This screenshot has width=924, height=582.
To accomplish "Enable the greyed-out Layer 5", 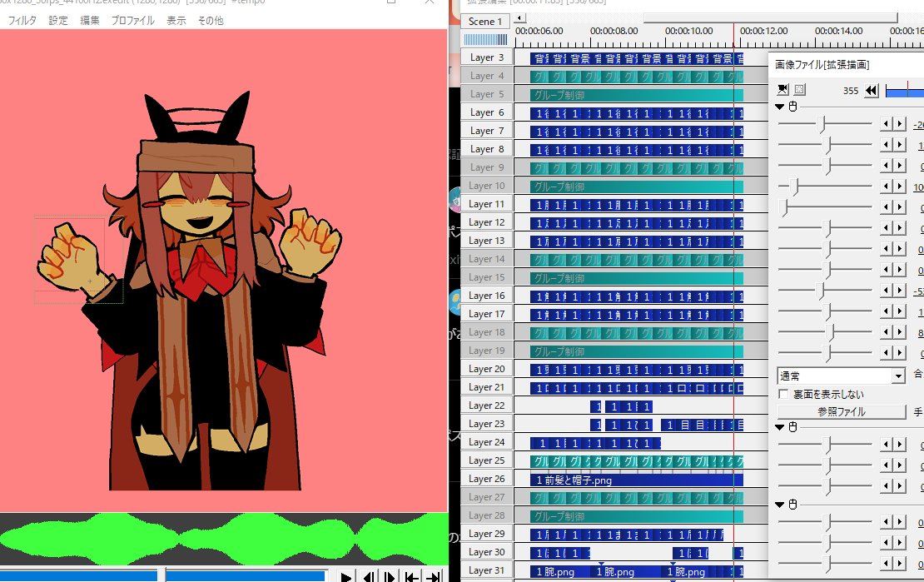I will click(487, 94).
